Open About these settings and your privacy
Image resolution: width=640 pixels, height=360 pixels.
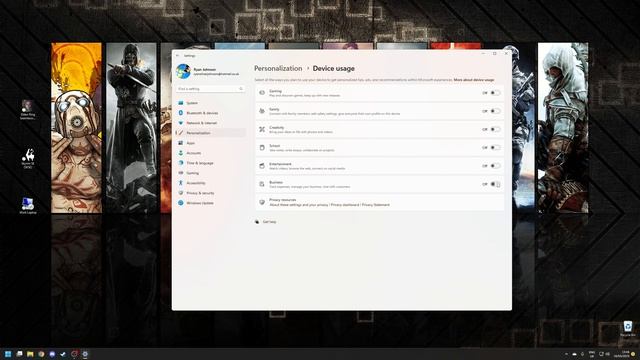[299, 205]
